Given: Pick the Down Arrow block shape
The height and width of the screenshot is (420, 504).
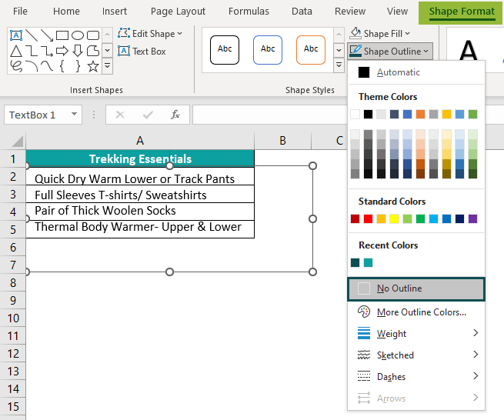Looking at the screenshot, I should click(x=78, y=51).
